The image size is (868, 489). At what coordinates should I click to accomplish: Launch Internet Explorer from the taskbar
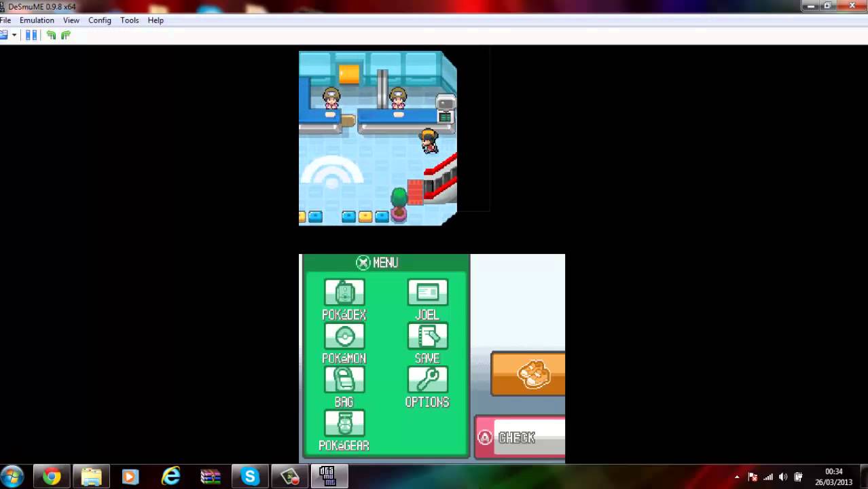[170, 477]
